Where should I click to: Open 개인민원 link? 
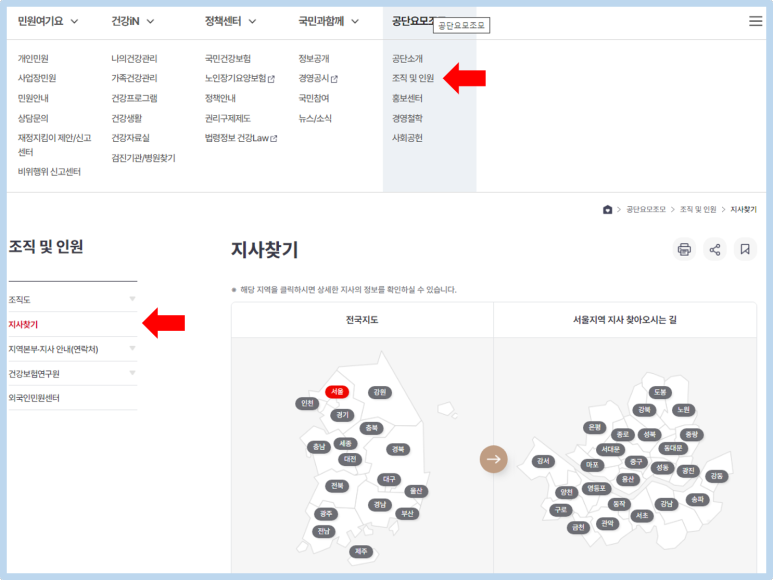click(x=33, y=59)
